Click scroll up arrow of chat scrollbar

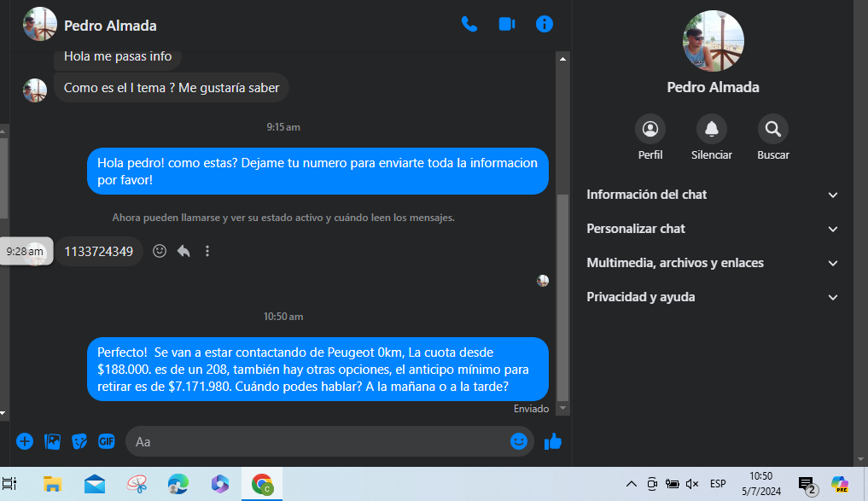pos(562,59)
